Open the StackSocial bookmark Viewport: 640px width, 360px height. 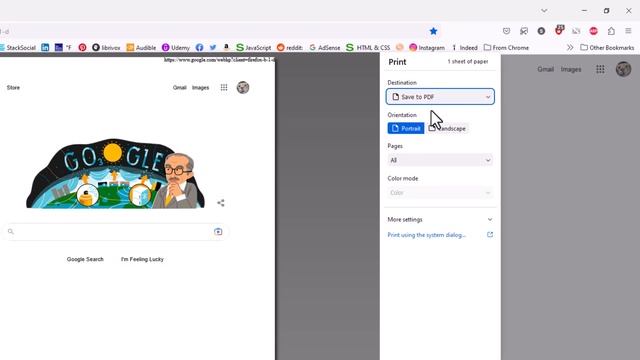pyautogui.click(x=18, y=47)
